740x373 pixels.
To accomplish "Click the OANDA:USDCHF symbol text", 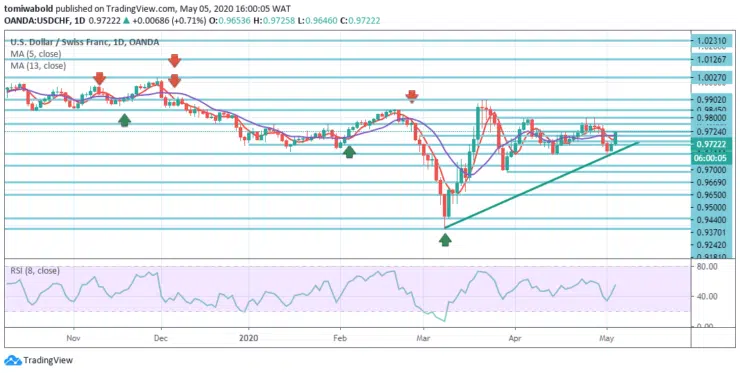I will pyautogui.click(x=37, y=21).
